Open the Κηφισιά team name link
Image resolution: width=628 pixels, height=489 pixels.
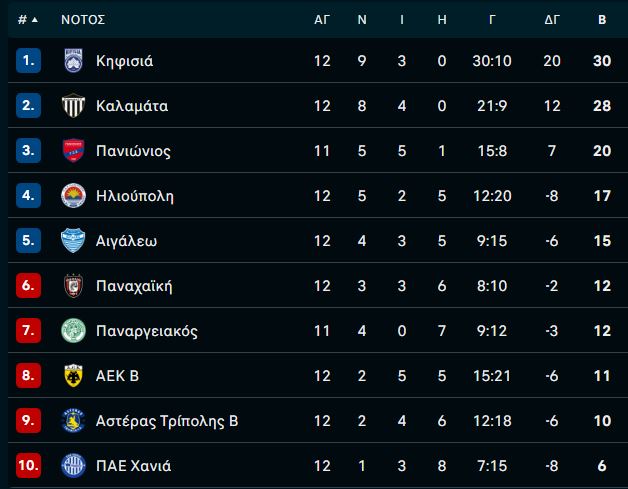click(125, 61)
